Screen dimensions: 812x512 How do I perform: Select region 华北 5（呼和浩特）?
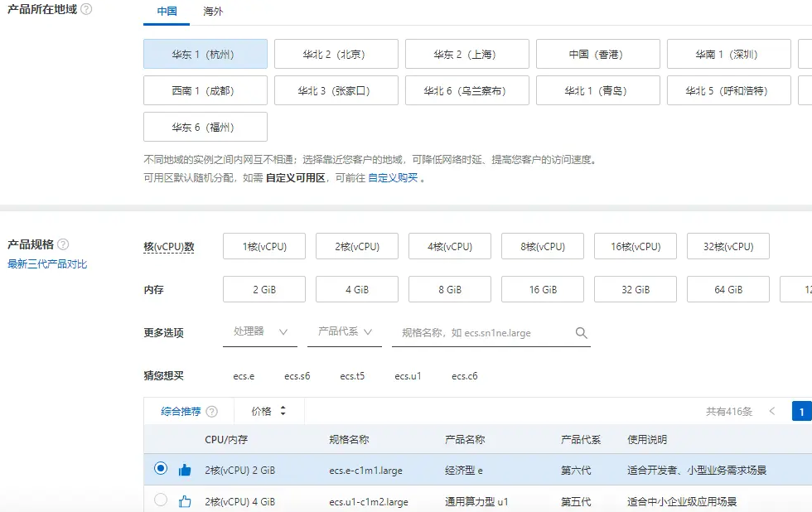pos(729,90)
